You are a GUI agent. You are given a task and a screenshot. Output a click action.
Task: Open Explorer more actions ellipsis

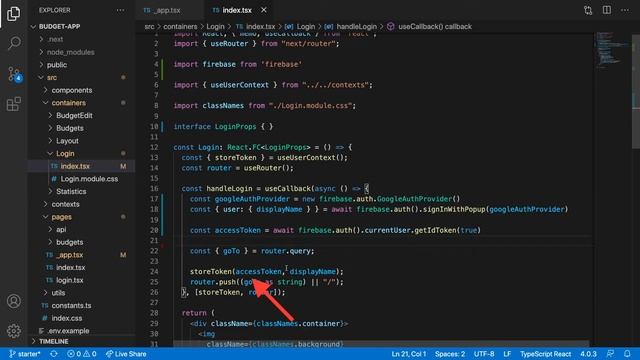pos(120,10)
